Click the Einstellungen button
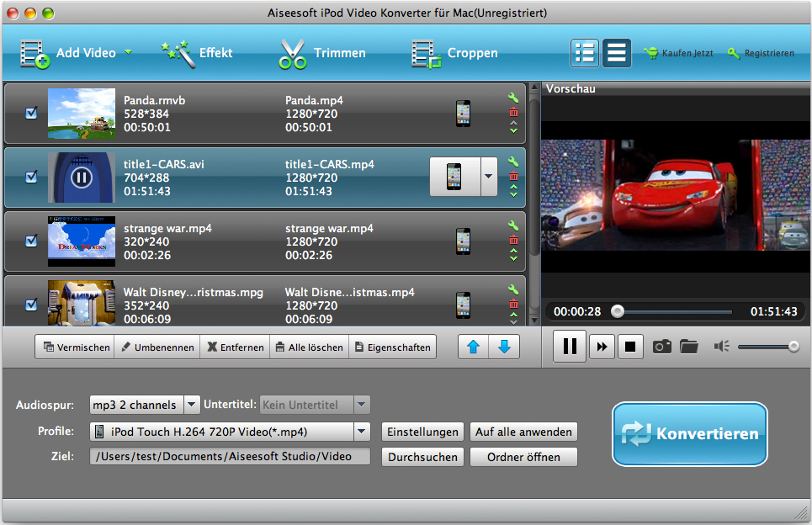Screen dimensions: 812x525 click(422, 432)
